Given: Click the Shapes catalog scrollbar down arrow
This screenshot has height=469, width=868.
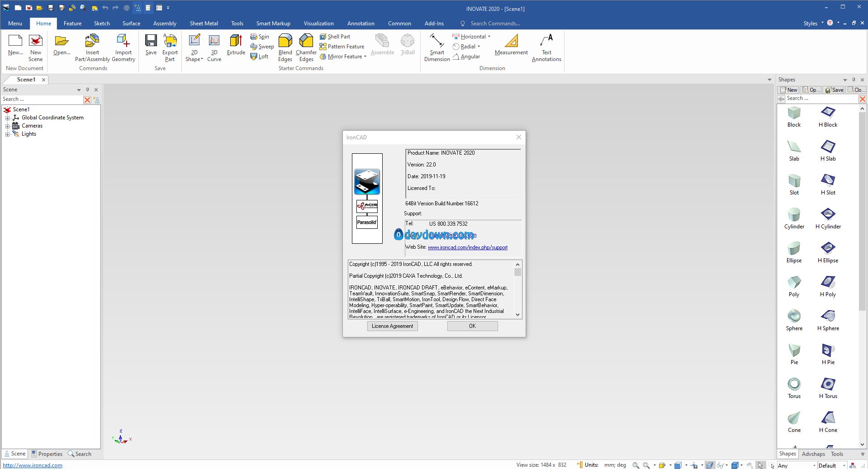Looking at the screenshot, I should [862, 445].
